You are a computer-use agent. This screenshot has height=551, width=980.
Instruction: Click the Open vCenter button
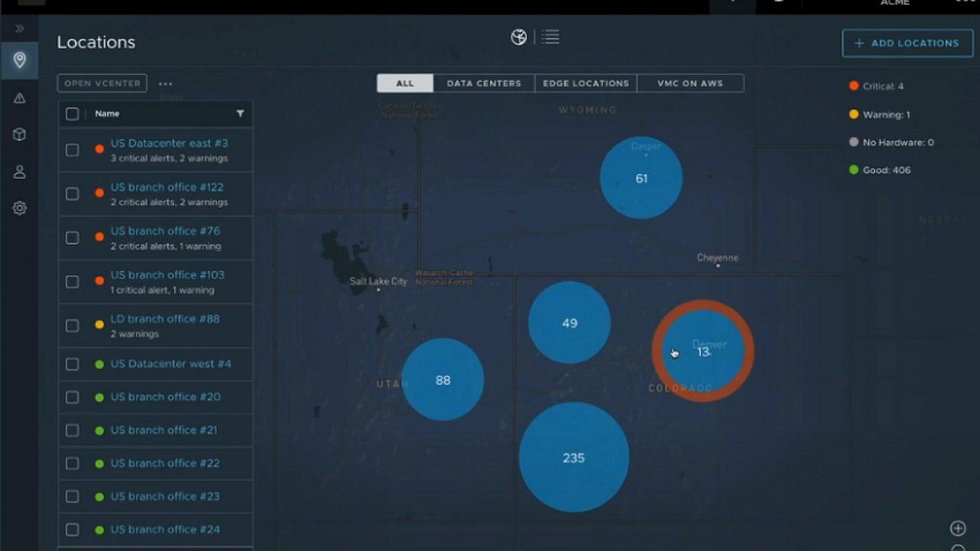click(102, 83)
